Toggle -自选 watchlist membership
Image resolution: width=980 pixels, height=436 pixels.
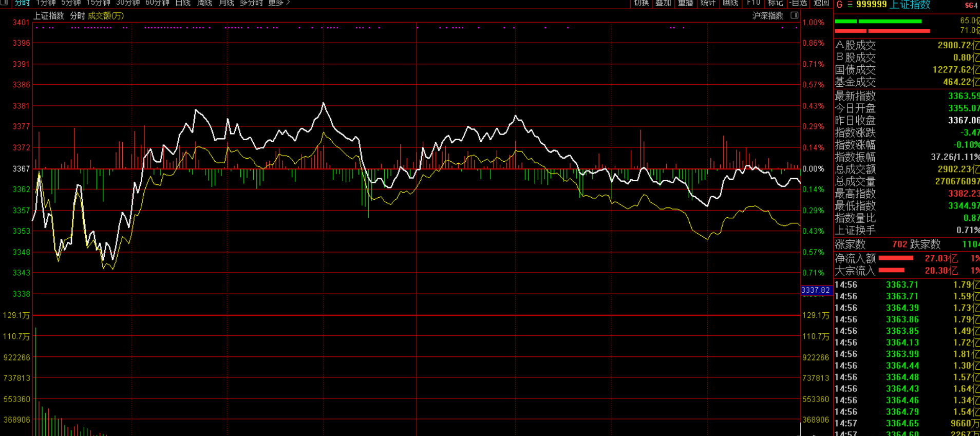pyautogui.click(x=798, y=3)
